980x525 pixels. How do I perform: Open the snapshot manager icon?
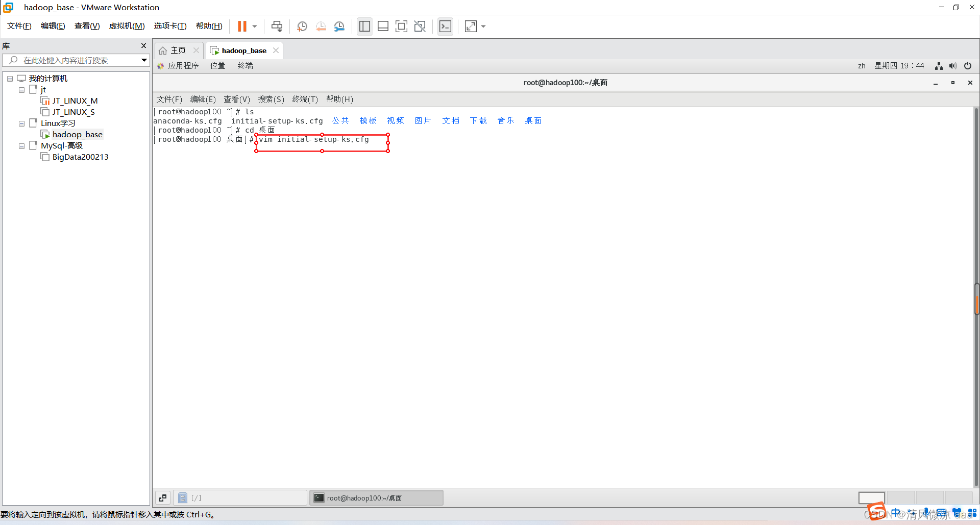tap(339, 26)
